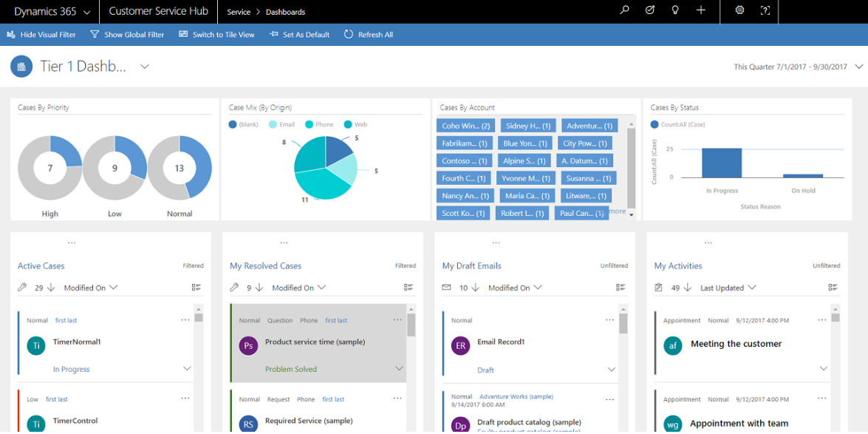Click Switch to Tile View
Viewport: 868px width, 434px height.
(216, 34)
